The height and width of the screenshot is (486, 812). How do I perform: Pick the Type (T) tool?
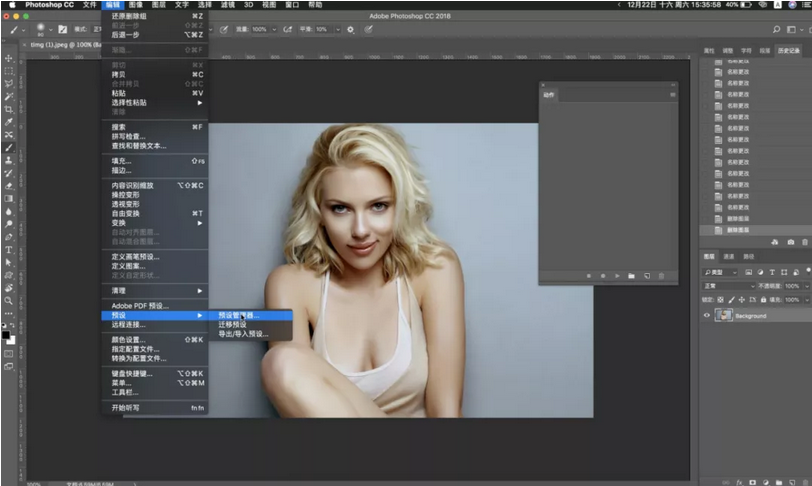[9, 249]
